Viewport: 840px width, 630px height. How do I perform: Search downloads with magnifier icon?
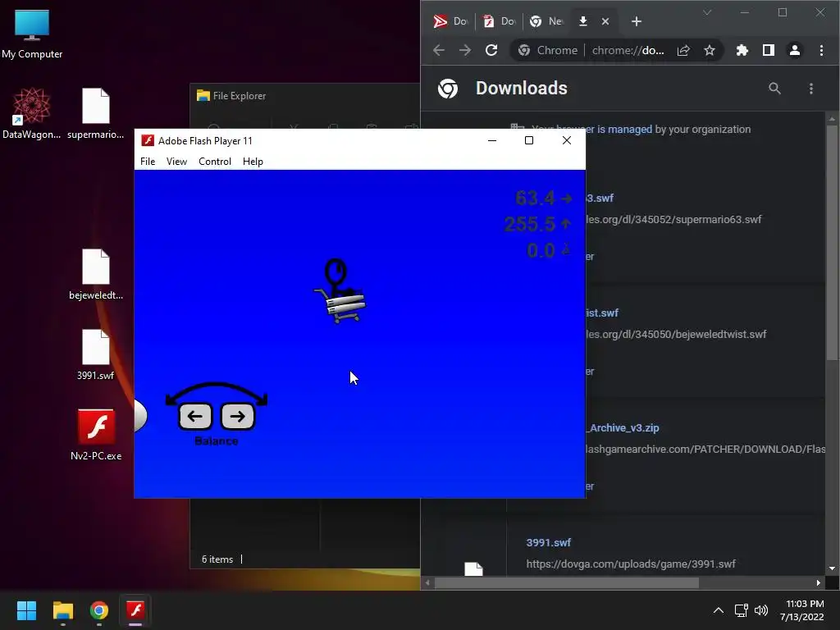[x=774, y=89]
